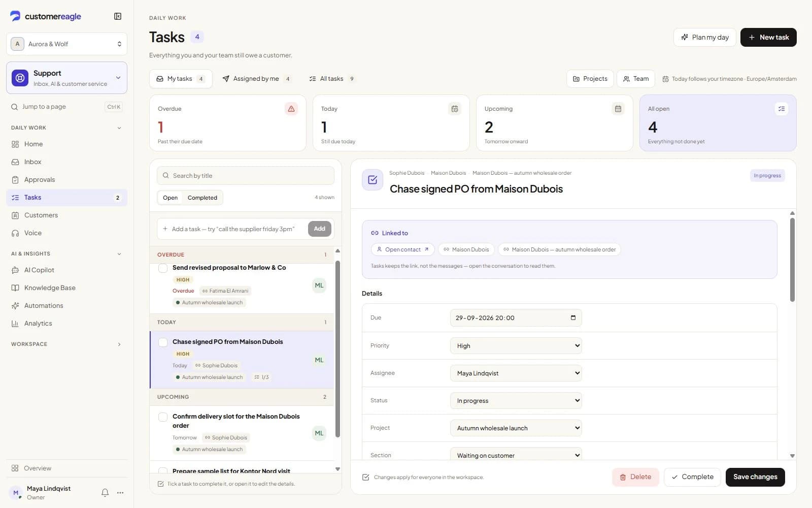Viewport: 812px width, 508px height.
Task: Collapse the sidebar with the panel icon
Action: (118, 16)
